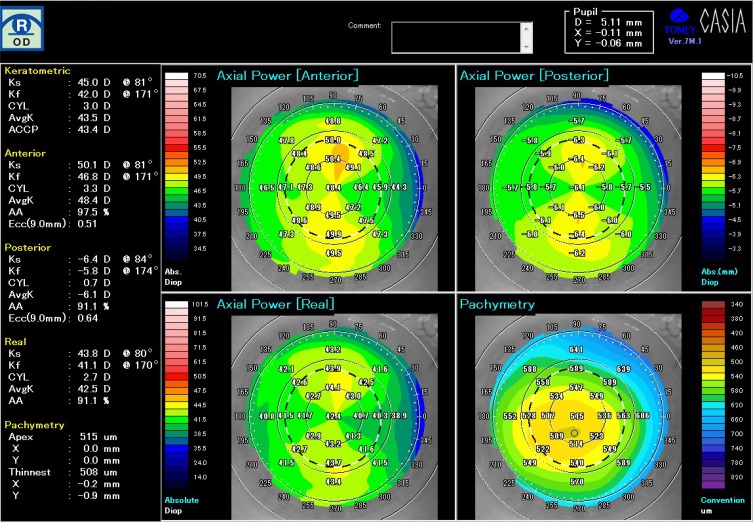Select the Pupil D = 5.11 mm value
Screen dimensions: 753x522
point(608,22)
